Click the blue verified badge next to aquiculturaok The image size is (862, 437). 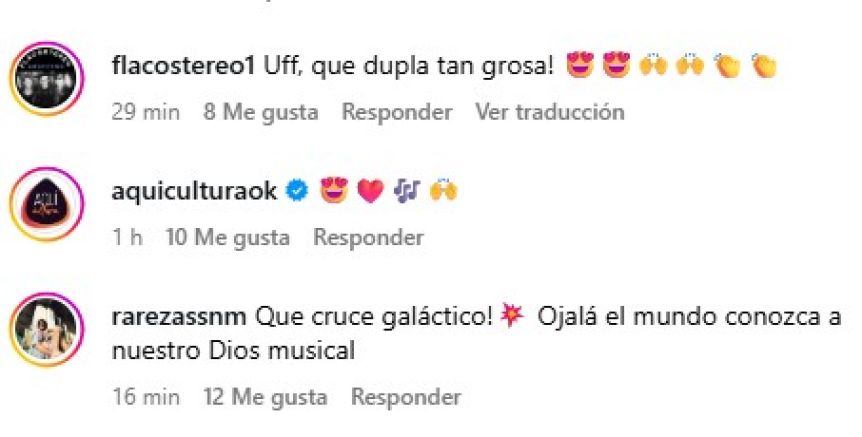click(297, 191)
